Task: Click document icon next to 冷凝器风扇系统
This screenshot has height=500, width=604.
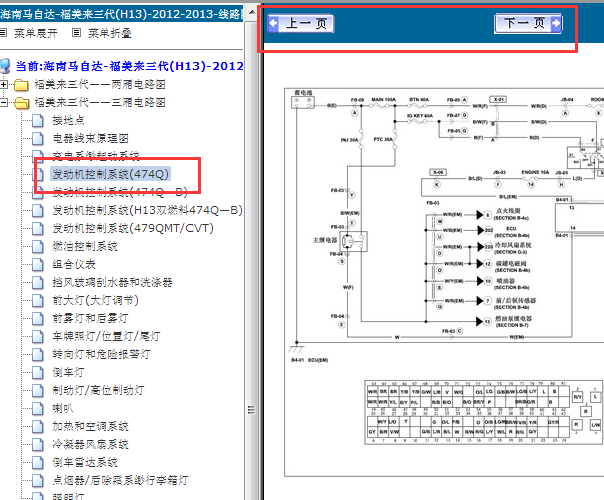Action: point(38,444)
